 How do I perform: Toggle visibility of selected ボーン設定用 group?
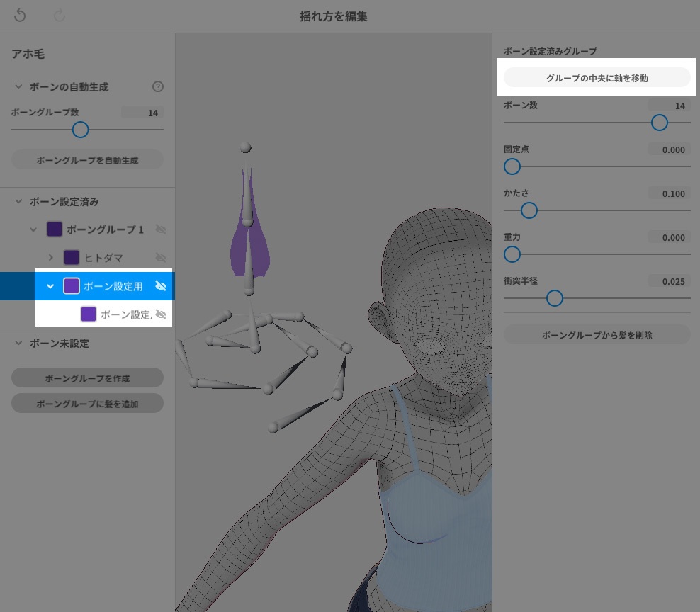pyautogui.click(x=161, y=285)
